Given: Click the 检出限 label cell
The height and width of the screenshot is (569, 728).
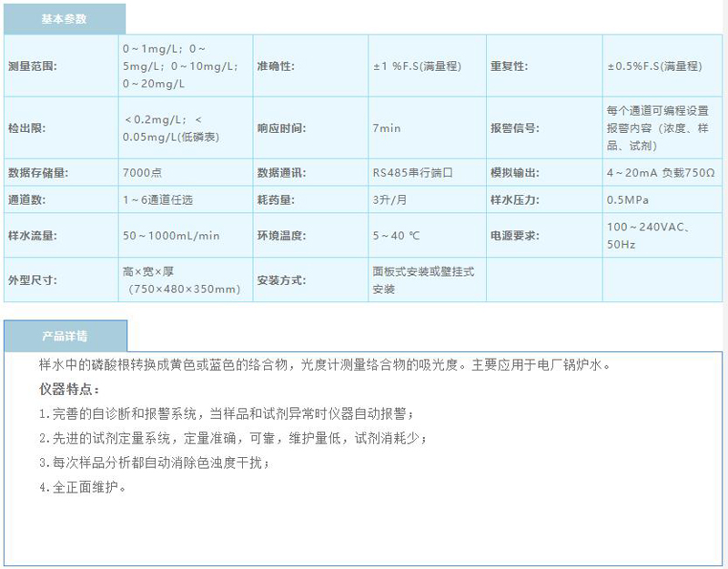Looking at the screenshot, I should pyautogui.click(x=25, y=128).
